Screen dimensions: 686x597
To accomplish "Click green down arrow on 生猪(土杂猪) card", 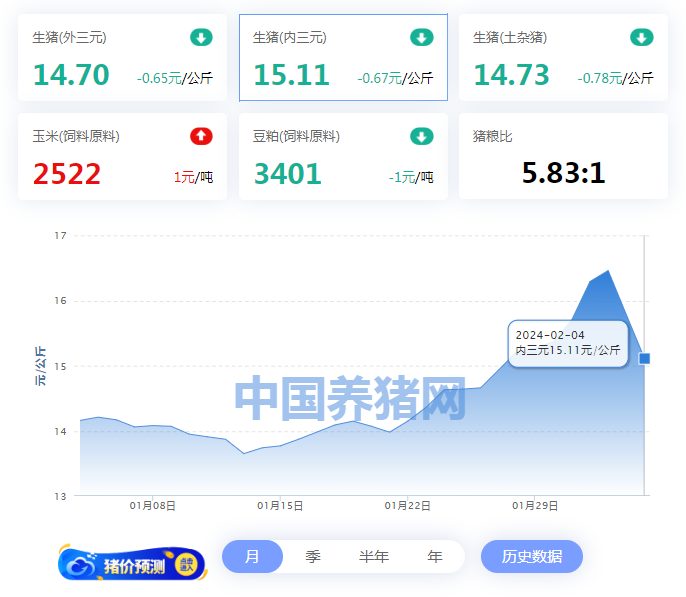I will tap(641, 38).
